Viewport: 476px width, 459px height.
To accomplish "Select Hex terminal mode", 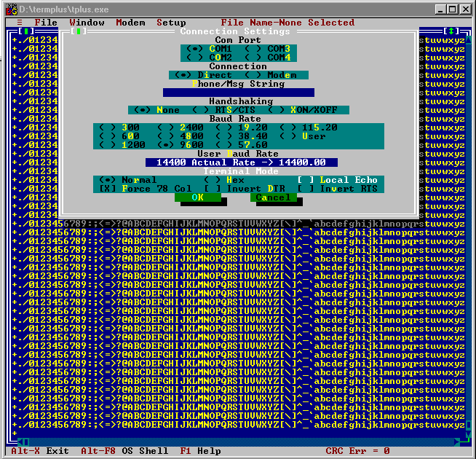I will (224, 180).
